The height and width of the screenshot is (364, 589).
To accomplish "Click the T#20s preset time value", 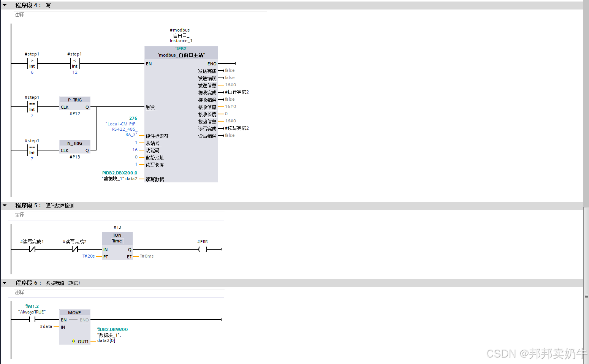I will (x=89, y=256).
